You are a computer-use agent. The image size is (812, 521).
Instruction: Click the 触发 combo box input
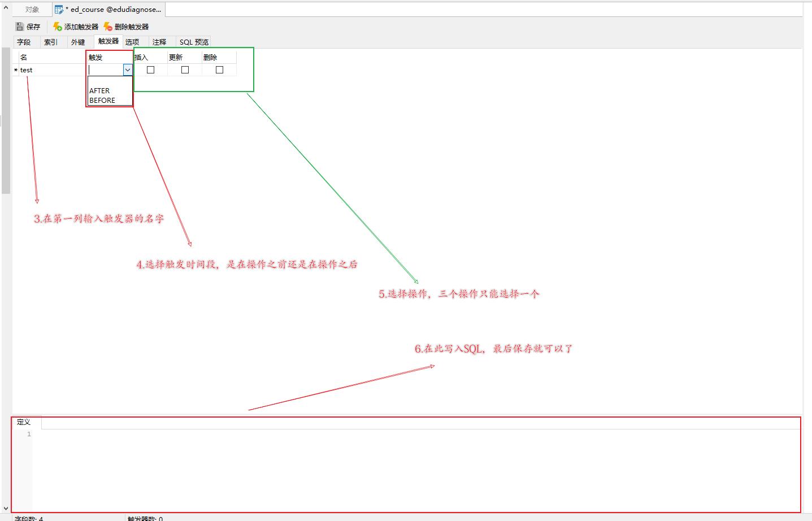tap(106, 70)
